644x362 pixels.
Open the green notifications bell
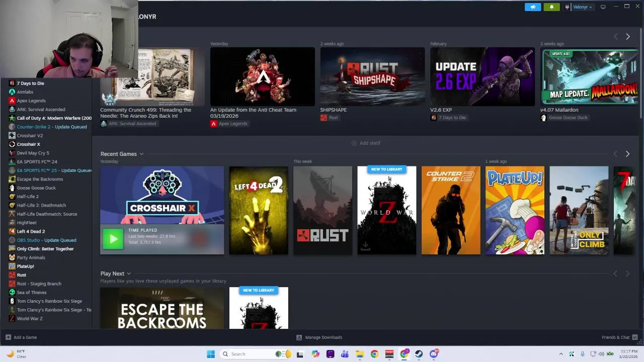551,7
